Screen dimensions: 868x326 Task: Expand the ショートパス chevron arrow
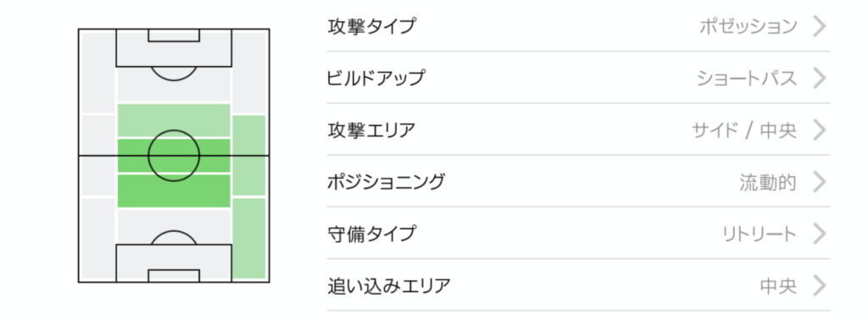coord(820,78)
